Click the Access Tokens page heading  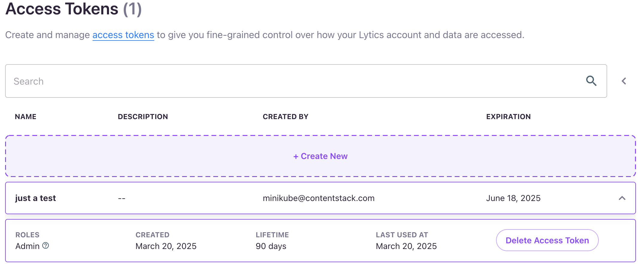pyautogui.click(x=74, y=9)
